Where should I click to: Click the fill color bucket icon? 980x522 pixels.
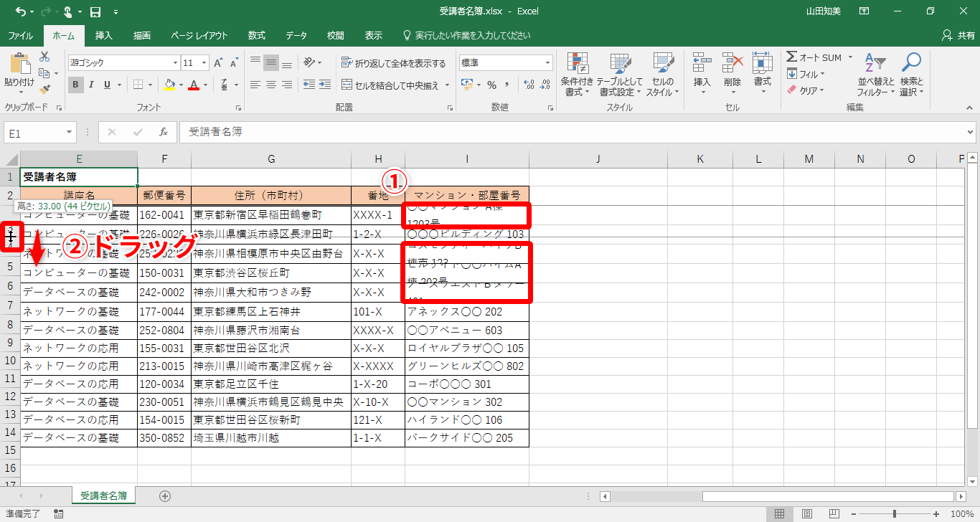(169, 85)
